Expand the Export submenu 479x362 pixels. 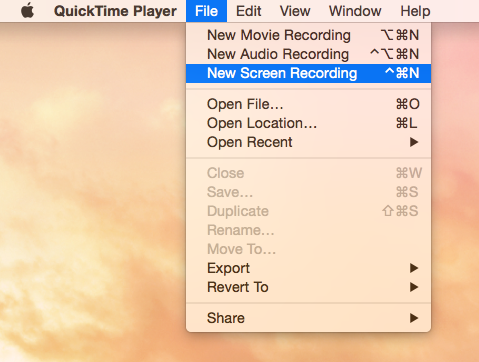pyautogui.click(x=308, y=268)
